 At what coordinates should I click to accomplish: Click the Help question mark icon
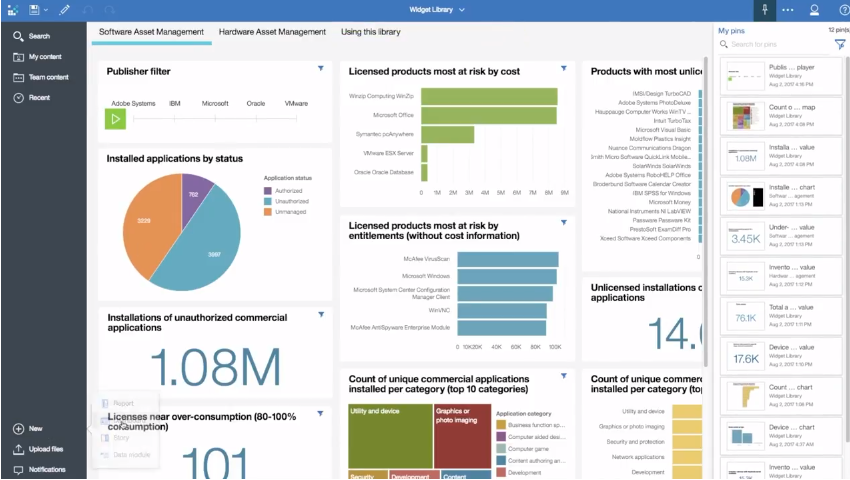click(x=839, y=10)
